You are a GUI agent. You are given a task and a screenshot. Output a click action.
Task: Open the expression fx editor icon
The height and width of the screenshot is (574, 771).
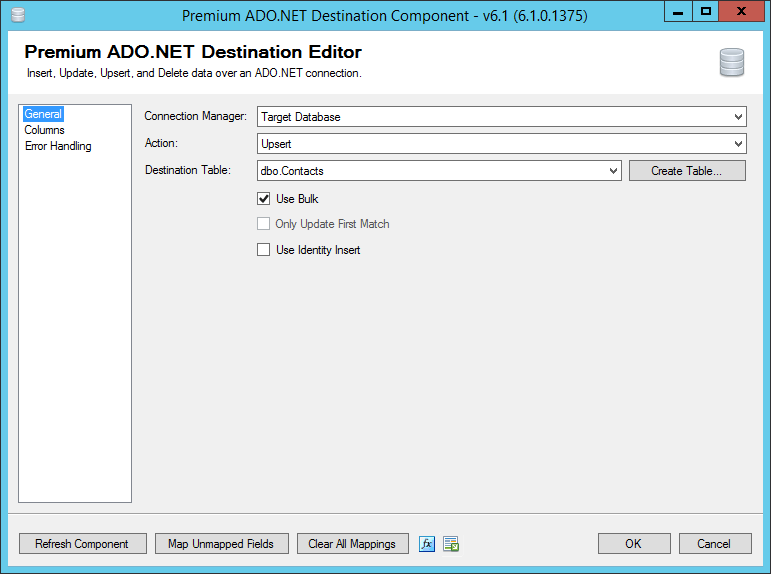point(427,544)
